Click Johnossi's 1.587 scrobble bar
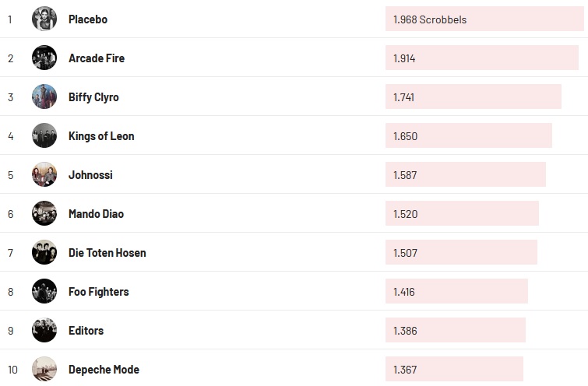 point(465,174)
